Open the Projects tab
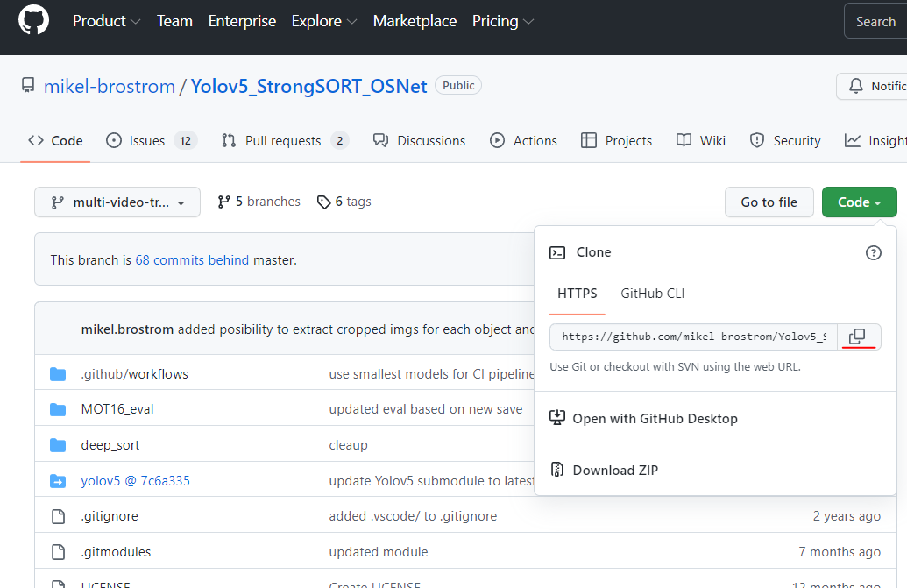Image resolution: width=907 pixels, height=588 pixels. pos(616,140)
